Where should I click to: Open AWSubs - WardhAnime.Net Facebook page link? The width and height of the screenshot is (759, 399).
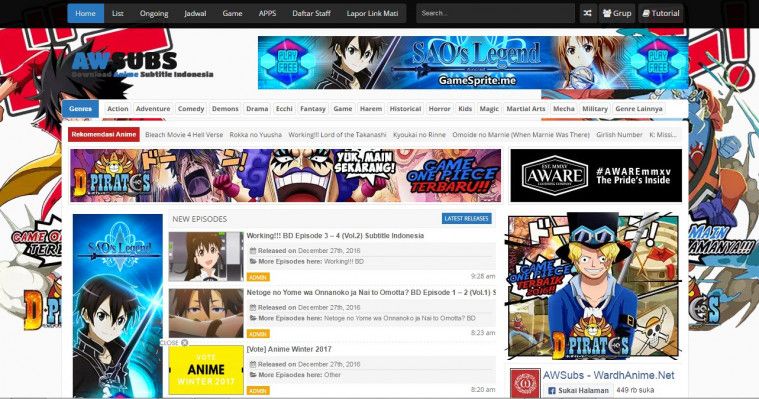608,375
